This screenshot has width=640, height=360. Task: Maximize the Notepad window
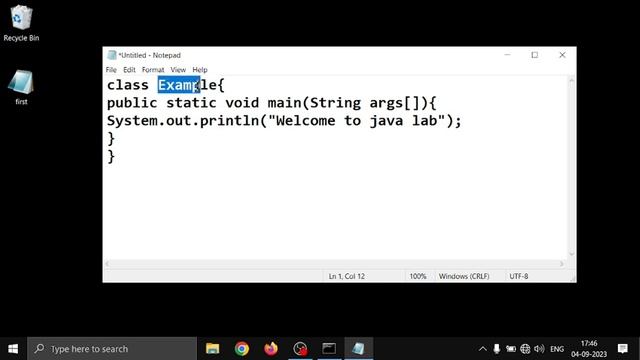pyautogui.click(x=535, y=55)
